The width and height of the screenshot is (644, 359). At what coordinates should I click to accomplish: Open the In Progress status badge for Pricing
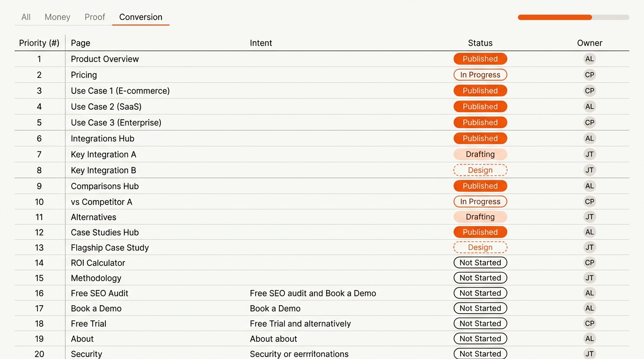[x=480, y=75]
